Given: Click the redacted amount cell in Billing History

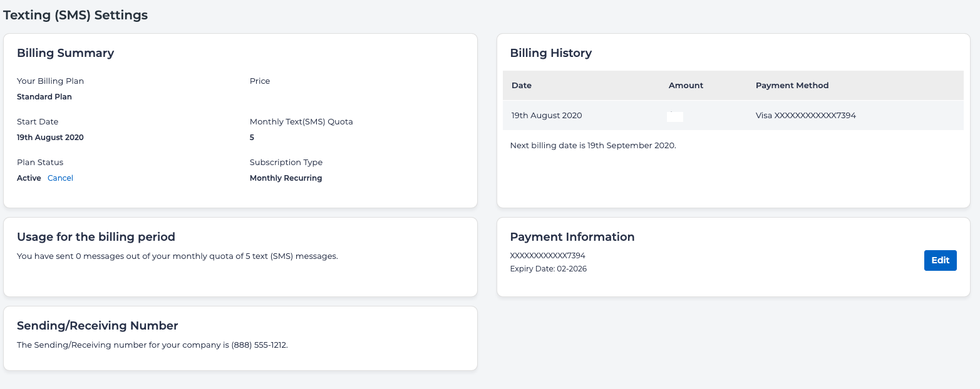Looking at the screenshot, I should point(674,116).
